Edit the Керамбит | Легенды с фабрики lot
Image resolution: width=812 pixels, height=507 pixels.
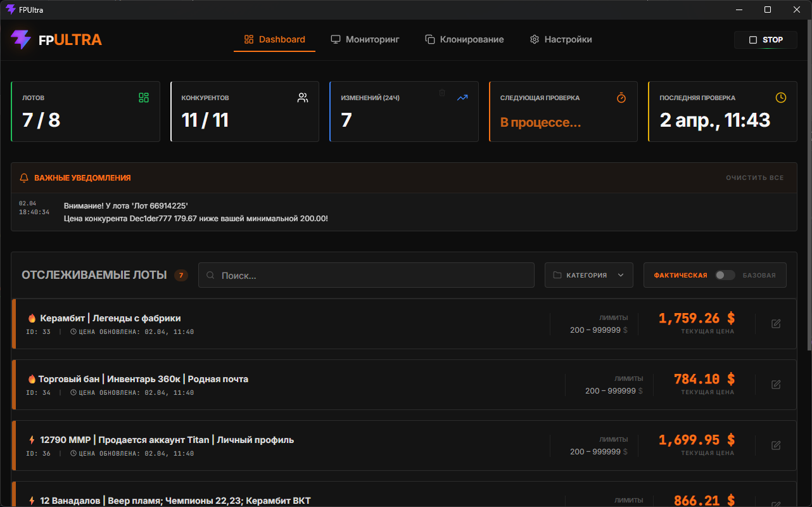click(x=776, y=324)
